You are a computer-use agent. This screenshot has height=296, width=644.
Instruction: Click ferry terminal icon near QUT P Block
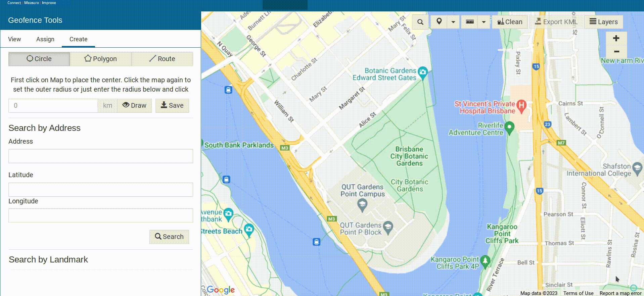[316, 242]
